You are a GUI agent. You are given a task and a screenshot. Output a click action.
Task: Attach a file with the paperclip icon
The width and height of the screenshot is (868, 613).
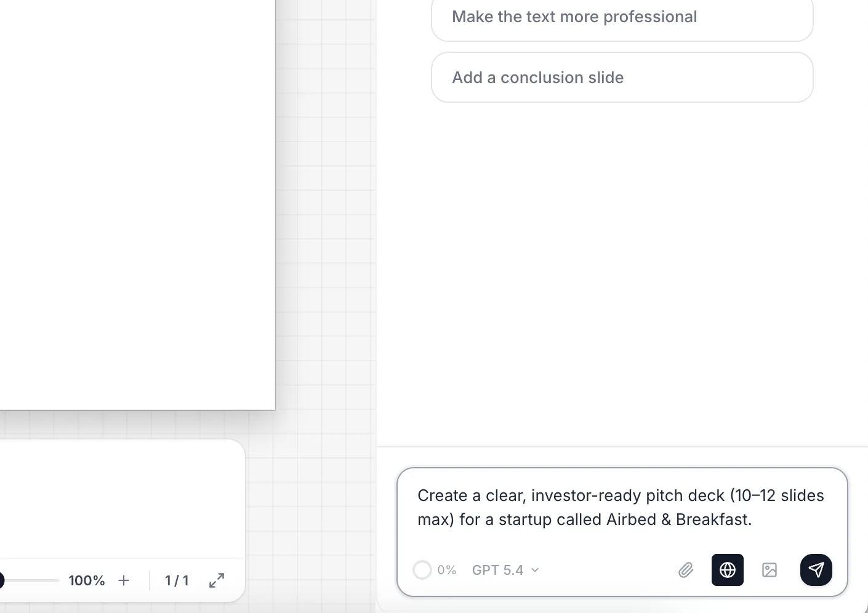click(x=686, y=570)
